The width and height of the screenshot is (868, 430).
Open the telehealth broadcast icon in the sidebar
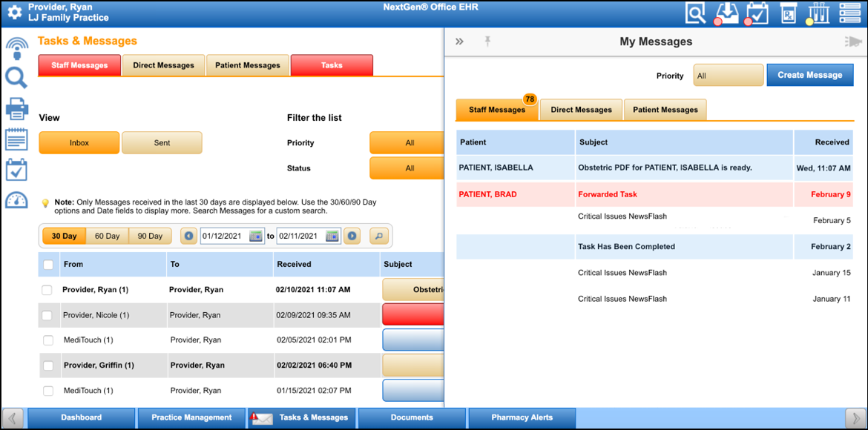(16, 46)
